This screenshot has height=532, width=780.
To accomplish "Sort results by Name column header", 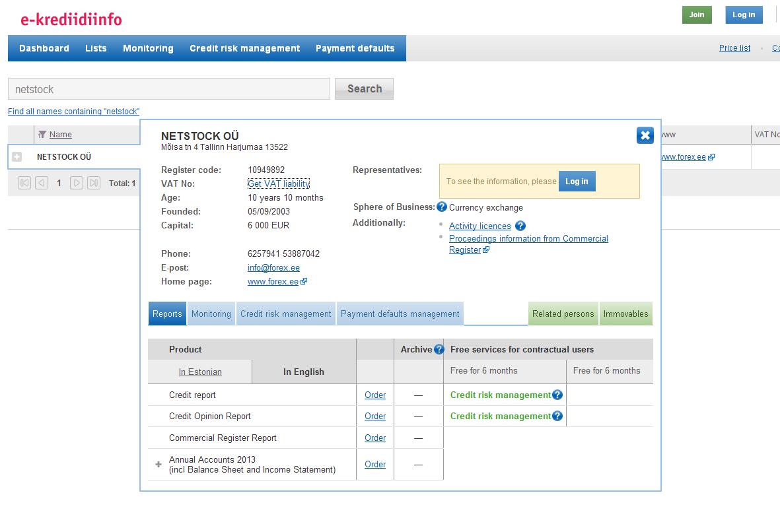I will 61,134.
